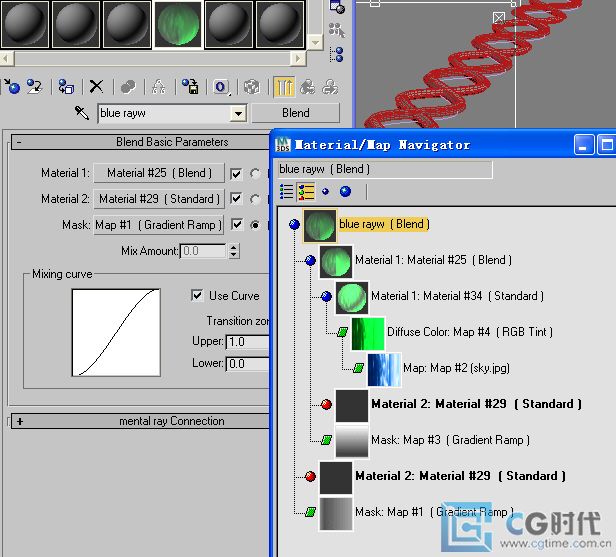Image resolution: width=616 pixels, height=557 pixels.
Task: Toggle the Material 1 enable checkbox
Action: 236,173
